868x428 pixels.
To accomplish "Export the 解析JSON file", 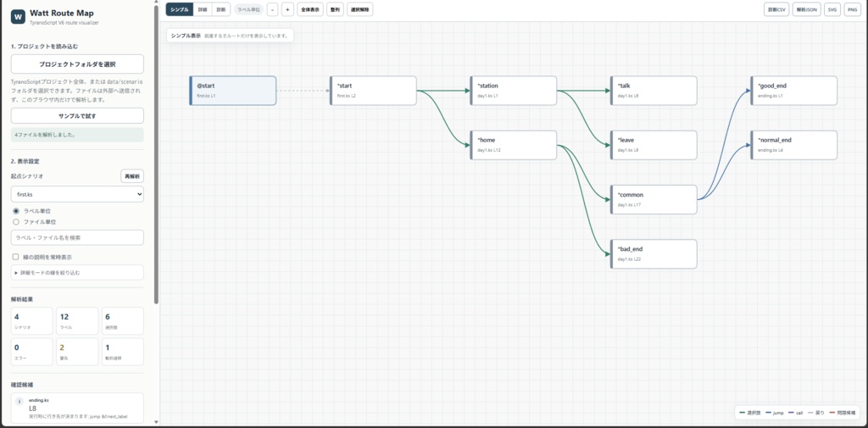I will pos(807,9).
